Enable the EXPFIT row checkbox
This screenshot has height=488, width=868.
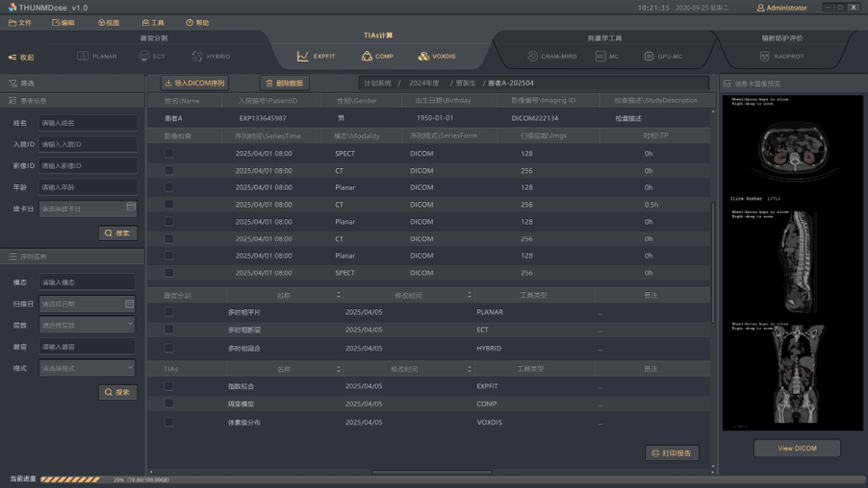pos(169,386)
